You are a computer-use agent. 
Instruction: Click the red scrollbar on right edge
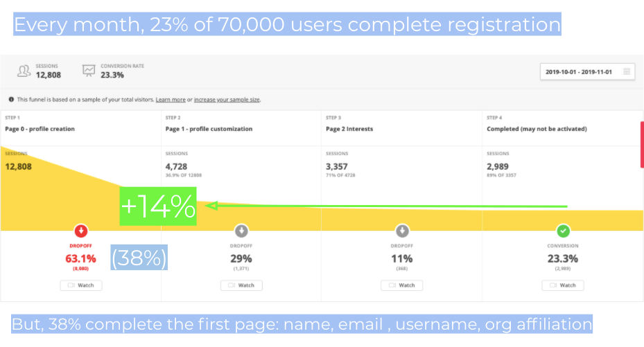(x=642, y=144)
